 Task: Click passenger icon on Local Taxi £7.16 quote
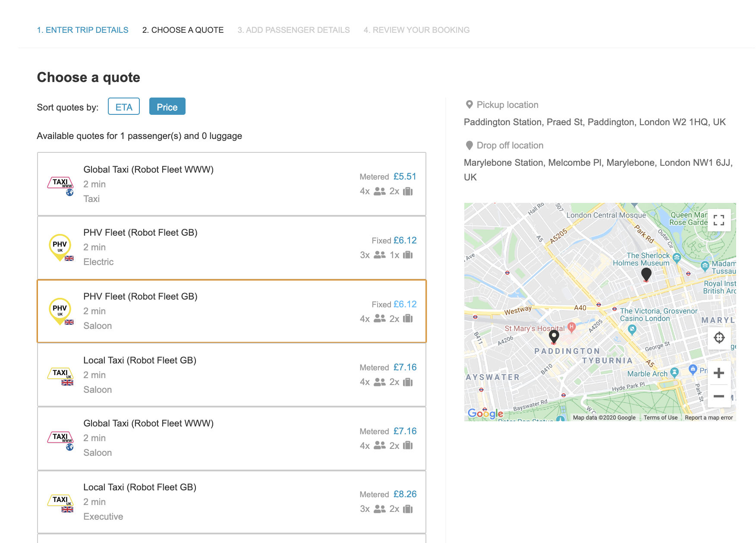tap(380, 382)
